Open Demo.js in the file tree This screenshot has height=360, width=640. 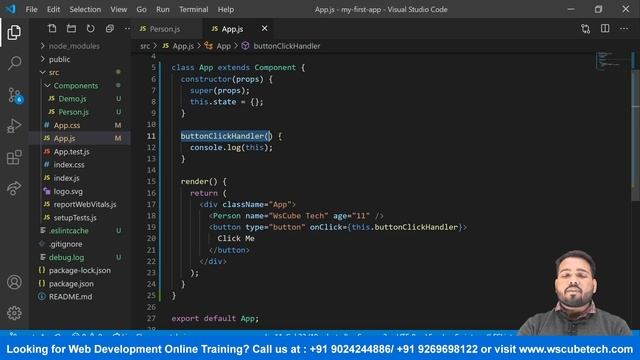point(72,99)
